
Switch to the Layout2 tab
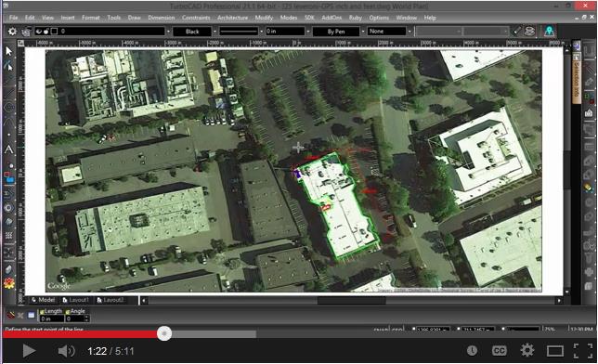coord(110,300)
